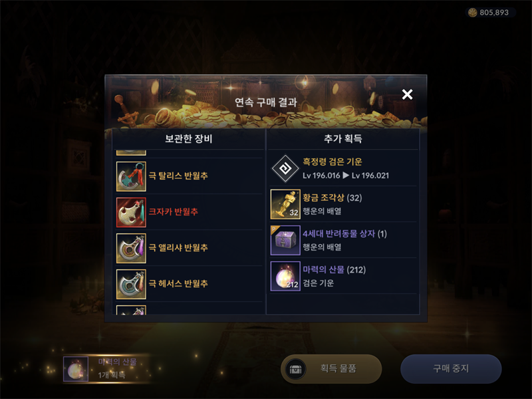This screenshot has width=532, height=399.
Task: Click the 극 앨리샤 반월추 item icon
Action: pyautogui.click(x=131, y=248)
